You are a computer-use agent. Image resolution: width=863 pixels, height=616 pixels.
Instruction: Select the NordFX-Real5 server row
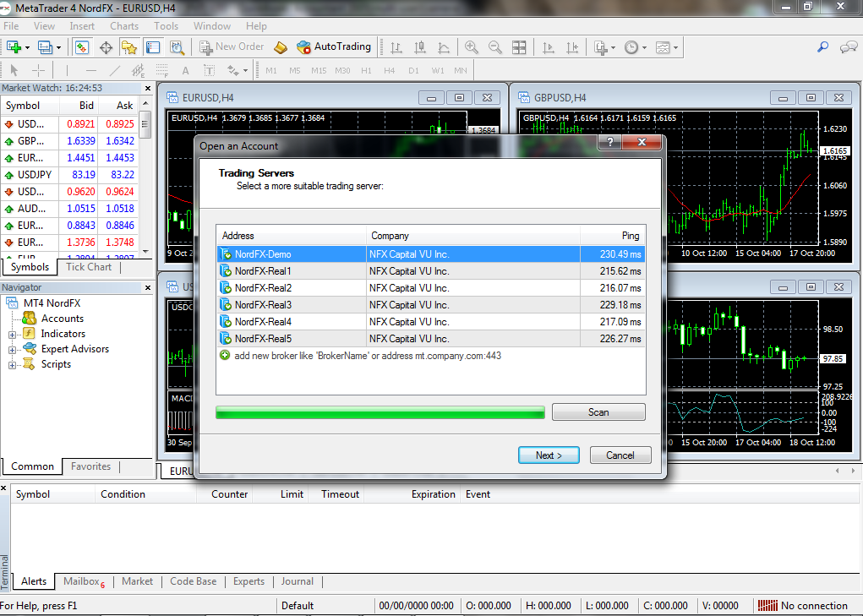(431, 339)
